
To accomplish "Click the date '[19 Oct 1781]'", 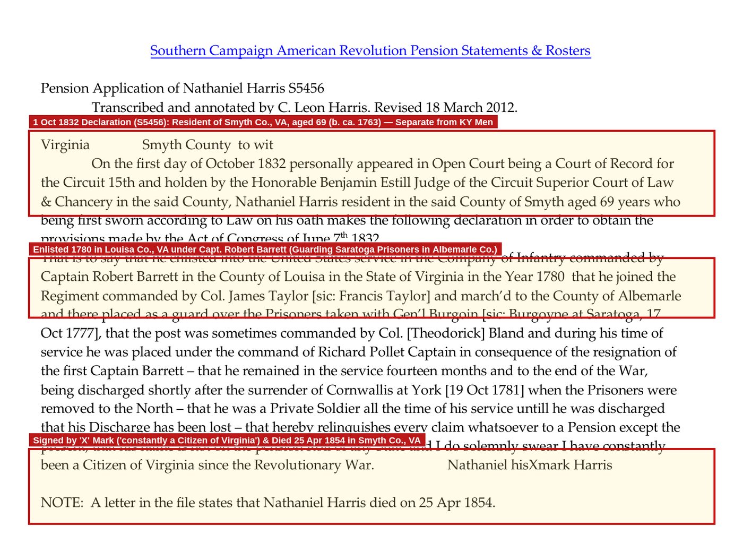I will point(485,390).
